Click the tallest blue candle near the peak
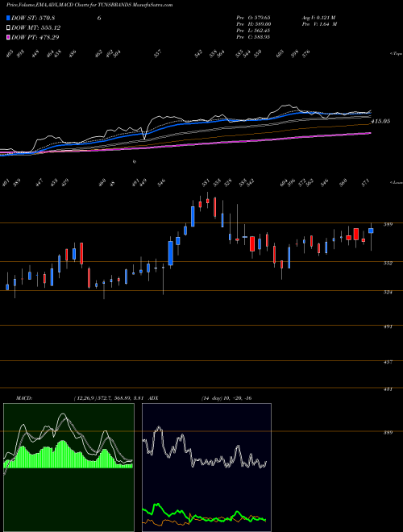Screen dimensions: 403x532 point(171,253)
